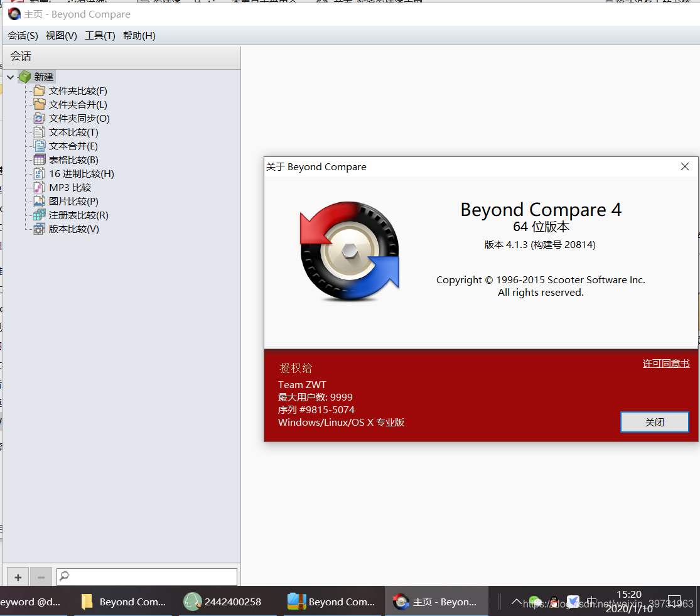Open the notification center icon

[x=674, y=602]
